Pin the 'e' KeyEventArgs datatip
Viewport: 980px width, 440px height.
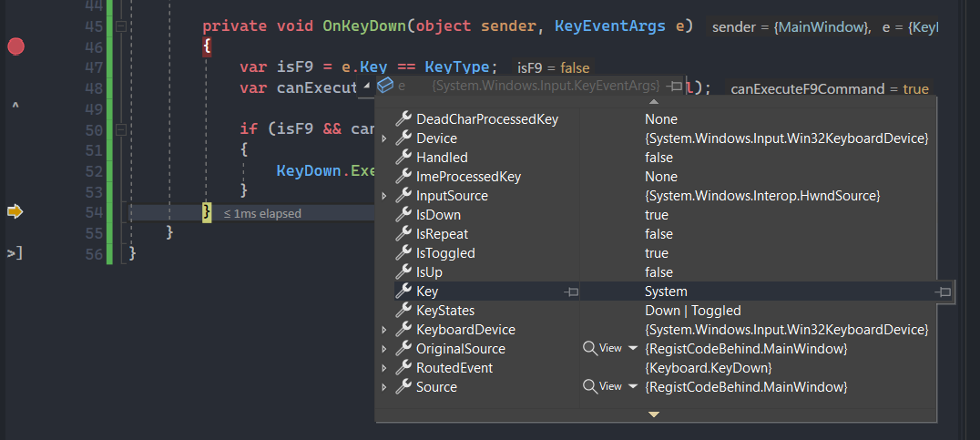point(674,86)
